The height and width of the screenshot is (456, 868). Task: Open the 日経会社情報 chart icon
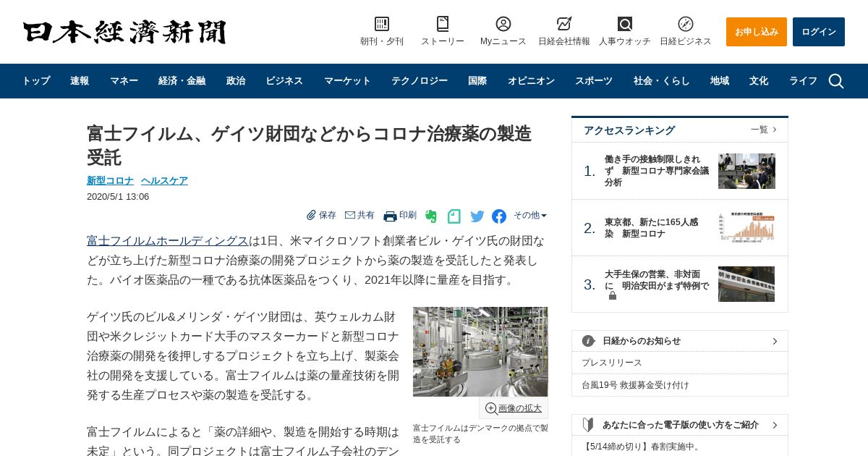tap(564, 24)
